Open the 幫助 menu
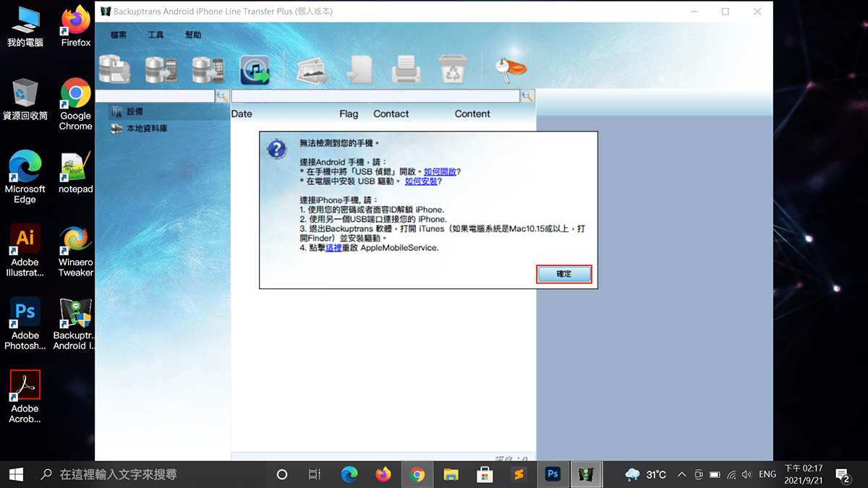Viewport: 868px width, 488px height. 193,35
